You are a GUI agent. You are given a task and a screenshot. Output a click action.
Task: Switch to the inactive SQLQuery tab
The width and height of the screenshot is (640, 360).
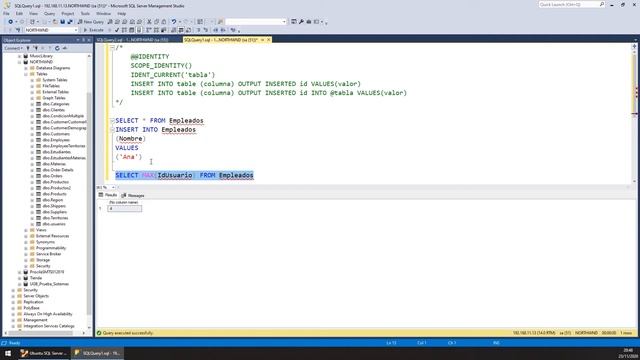(x=133, y=40)
